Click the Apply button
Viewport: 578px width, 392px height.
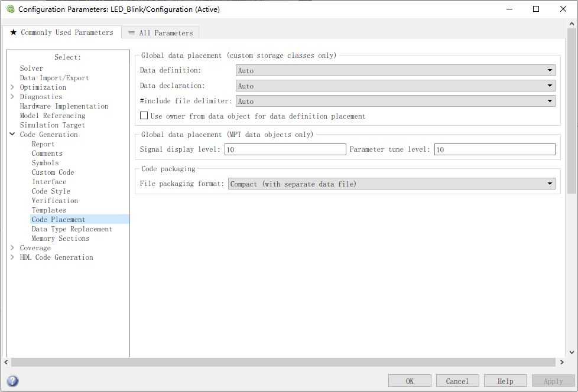553,381
